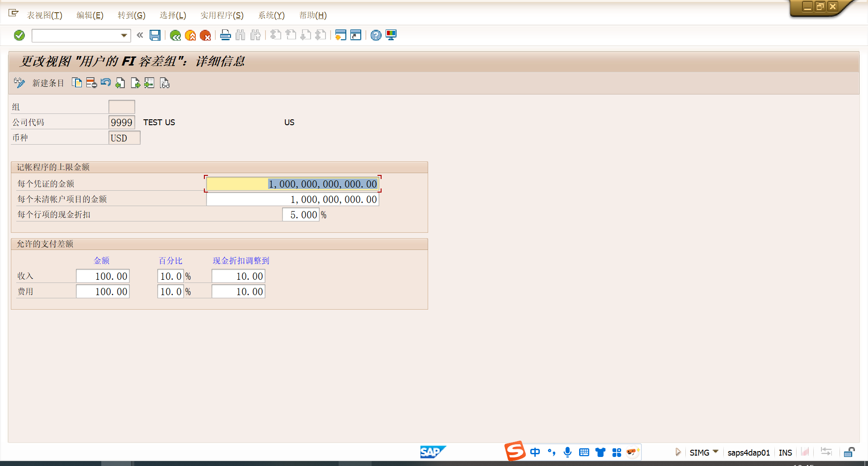The width and height of the screenshot is (868, 466).
Task: Click the Print icon in toolbar
Action: point(226,35)
